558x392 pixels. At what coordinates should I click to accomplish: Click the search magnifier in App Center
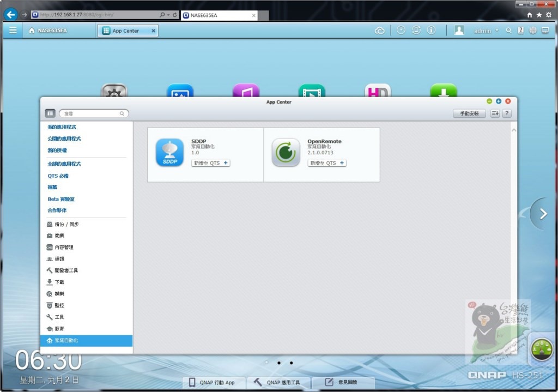pyautogui.click(x=122, y=113)
